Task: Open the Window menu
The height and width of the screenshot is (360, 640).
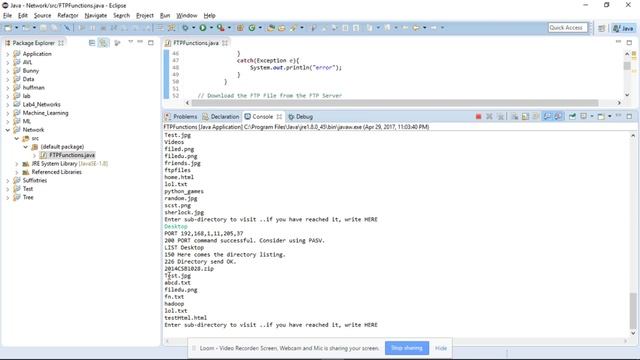Action: point(187,16)
